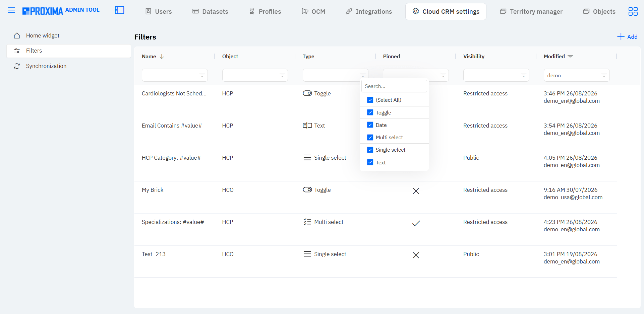Screen dimensions: 644x314
Task: Close the Type column filter dropdown
Action: 363,75
